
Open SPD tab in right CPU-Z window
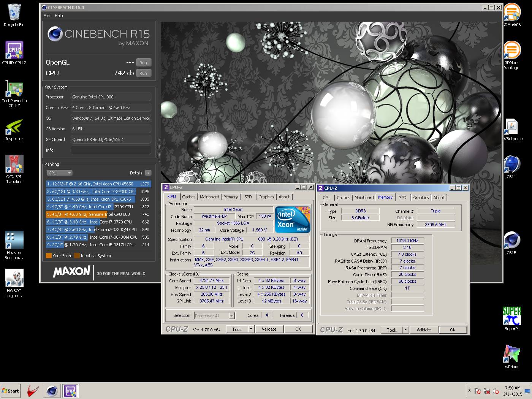pos(403,198)
